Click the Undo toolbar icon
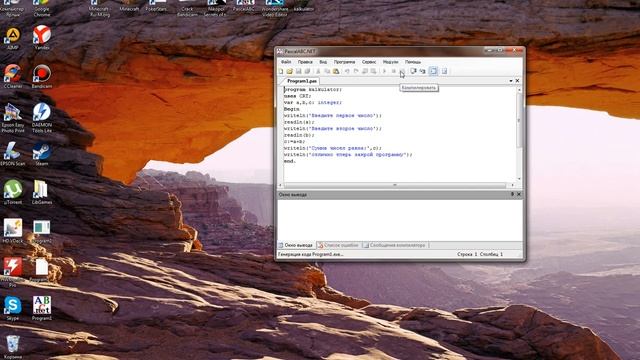The image size is (640, 360). tap(347, 71)
